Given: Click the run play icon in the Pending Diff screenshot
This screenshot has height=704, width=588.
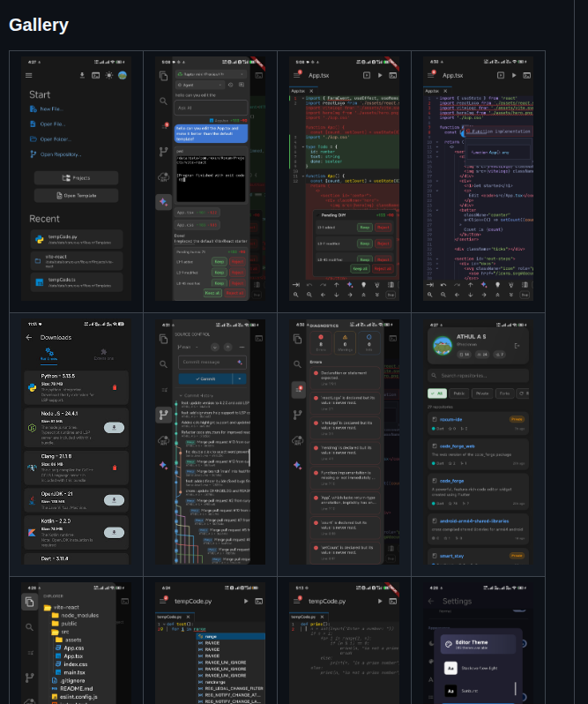Looking at the screenshot, I should tap(380, 76).
